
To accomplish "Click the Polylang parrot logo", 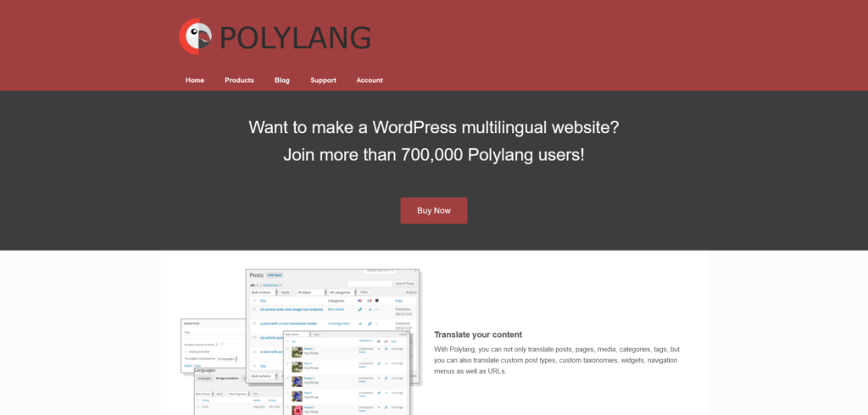I will [194, 36].
